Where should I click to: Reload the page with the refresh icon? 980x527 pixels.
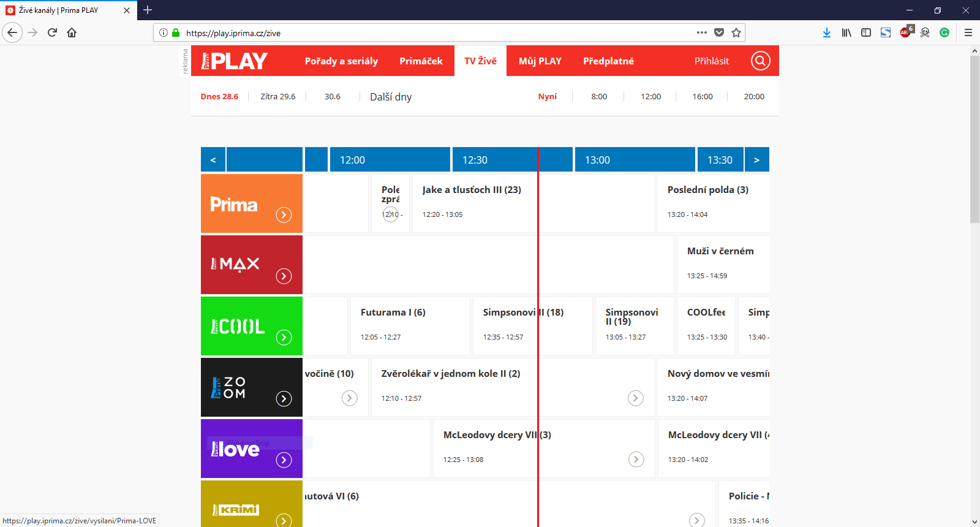pyautogui.click(x=52, y=32)
